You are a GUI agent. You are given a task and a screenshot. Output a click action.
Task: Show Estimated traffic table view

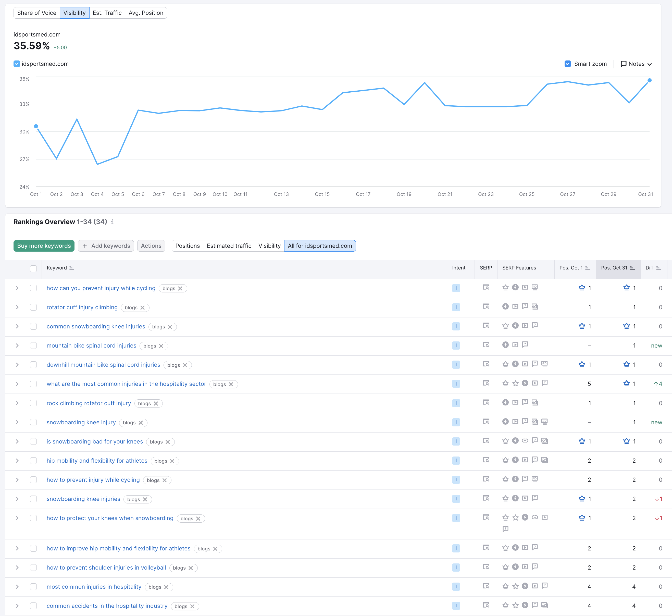[229, 246]
